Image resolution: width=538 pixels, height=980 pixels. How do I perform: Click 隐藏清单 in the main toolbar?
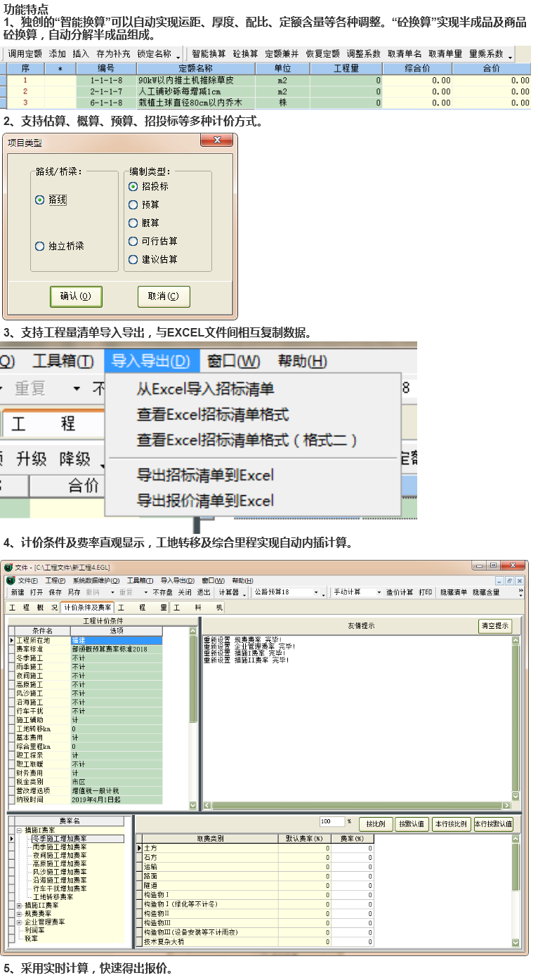click(454, 592)
